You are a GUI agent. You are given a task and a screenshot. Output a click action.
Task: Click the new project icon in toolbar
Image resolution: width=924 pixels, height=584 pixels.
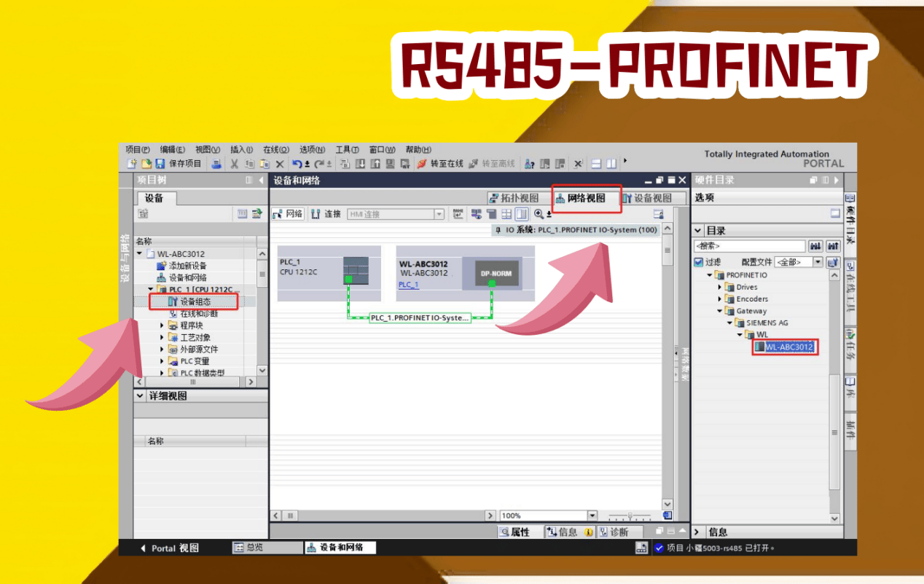[133, 164]
